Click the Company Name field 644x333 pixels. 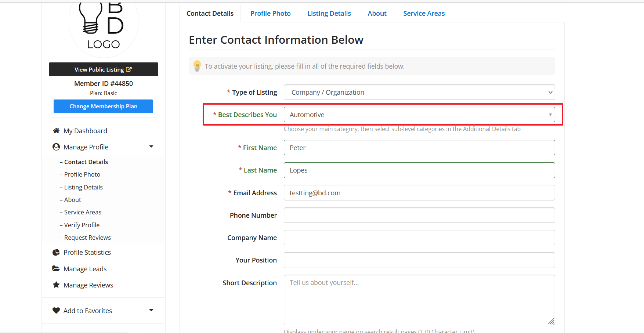point(419,238)
